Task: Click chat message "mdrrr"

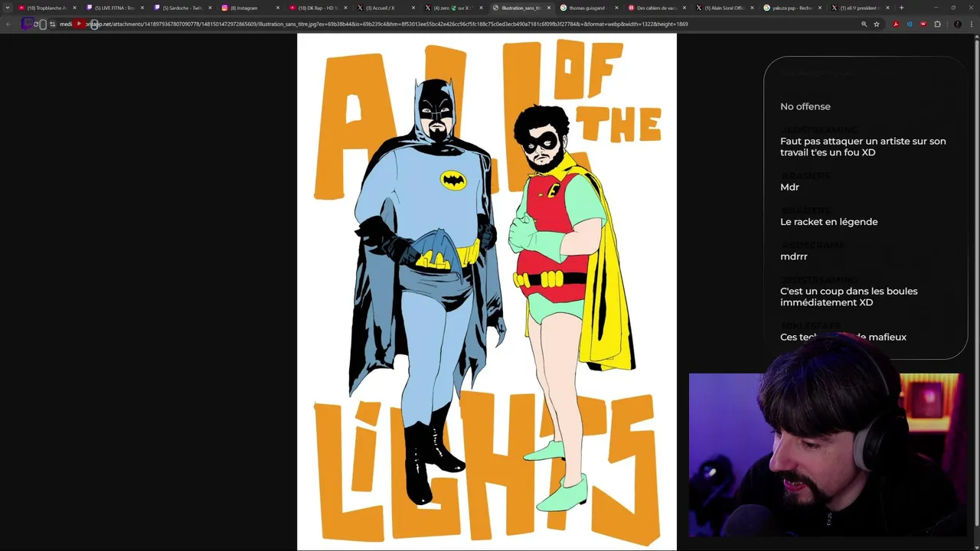Action: 793,256
